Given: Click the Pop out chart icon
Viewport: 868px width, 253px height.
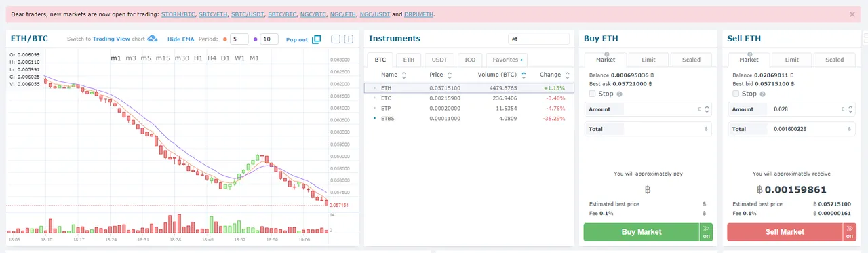Looking at the screenshot, I should coord(316,39).
